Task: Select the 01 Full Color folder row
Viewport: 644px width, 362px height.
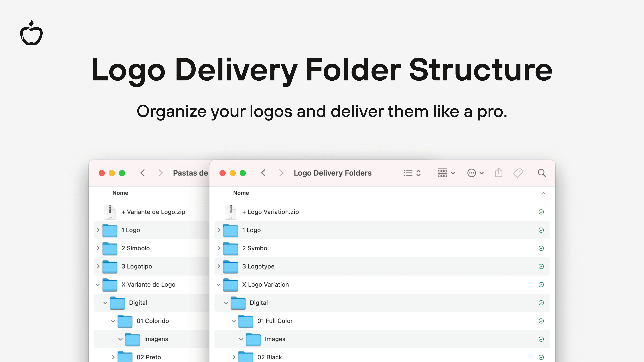Action: pyautogui.click(x=382, y=321)
